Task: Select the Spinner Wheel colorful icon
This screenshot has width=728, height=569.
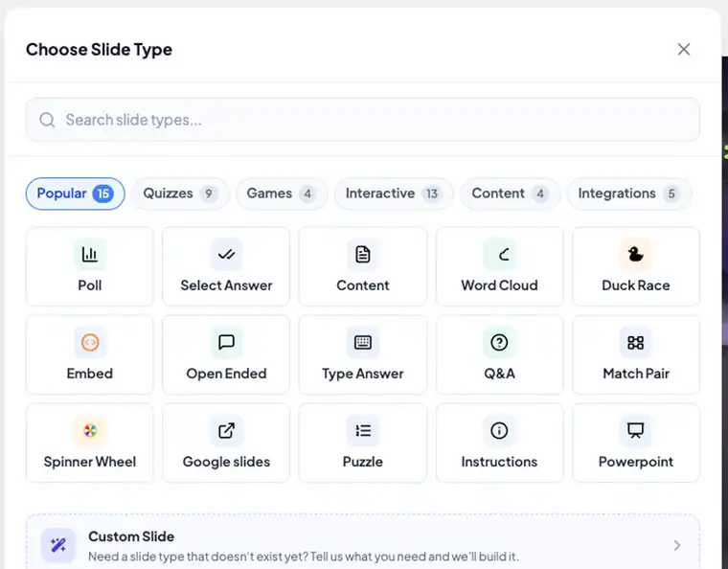Action: [90, 431]
